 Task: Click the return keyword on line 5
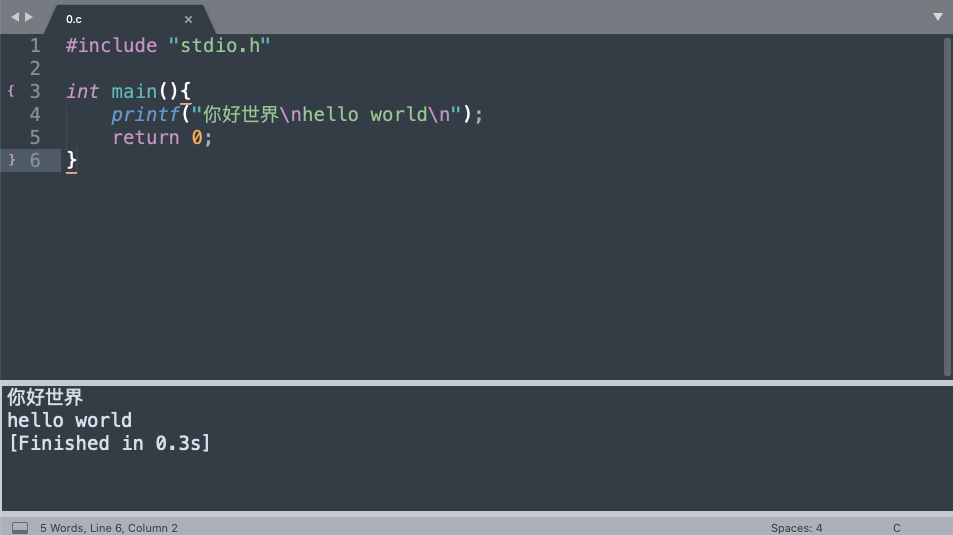(x=146, y=137)
